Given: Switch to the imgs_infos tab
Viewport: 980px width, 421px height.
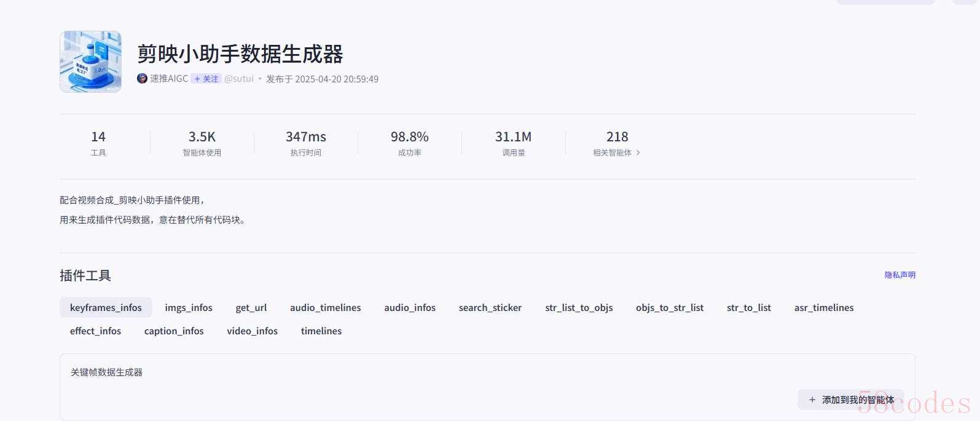Looking at the screenshot, I should (x=189, y=308).
